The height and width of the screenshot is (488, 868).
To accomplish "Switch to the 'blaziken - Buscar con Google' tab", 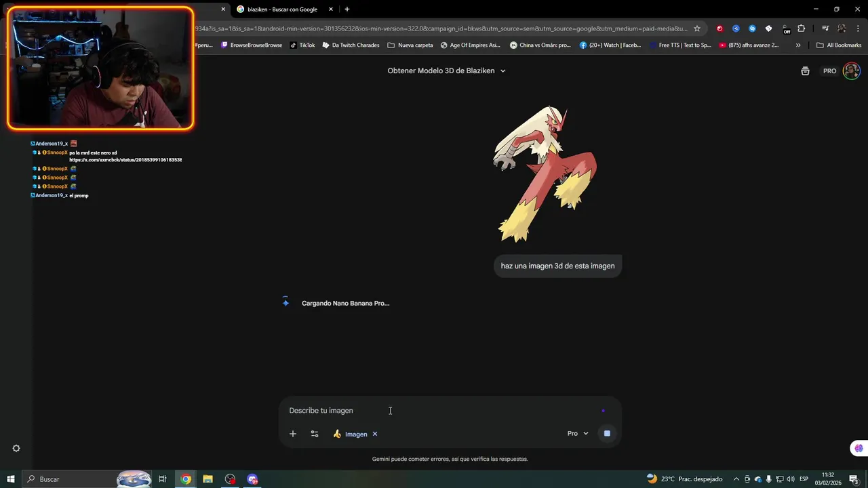I will 282,9.
